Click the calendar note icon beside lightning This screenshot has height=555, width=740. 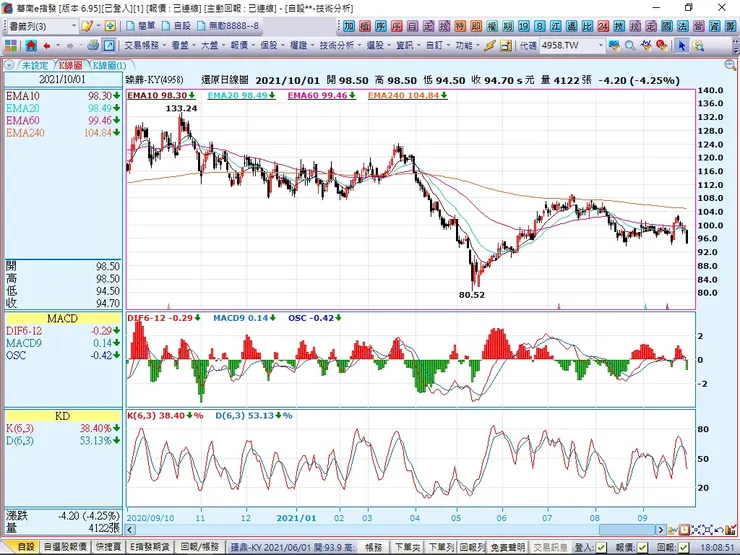pos(506,45)
